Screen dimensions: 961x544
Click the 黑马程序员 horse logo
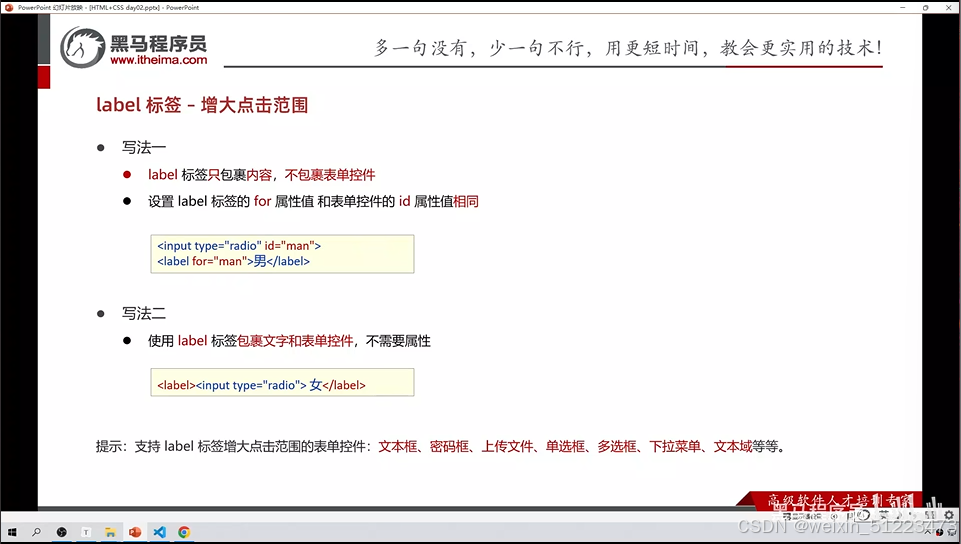(x=83, y=47)
